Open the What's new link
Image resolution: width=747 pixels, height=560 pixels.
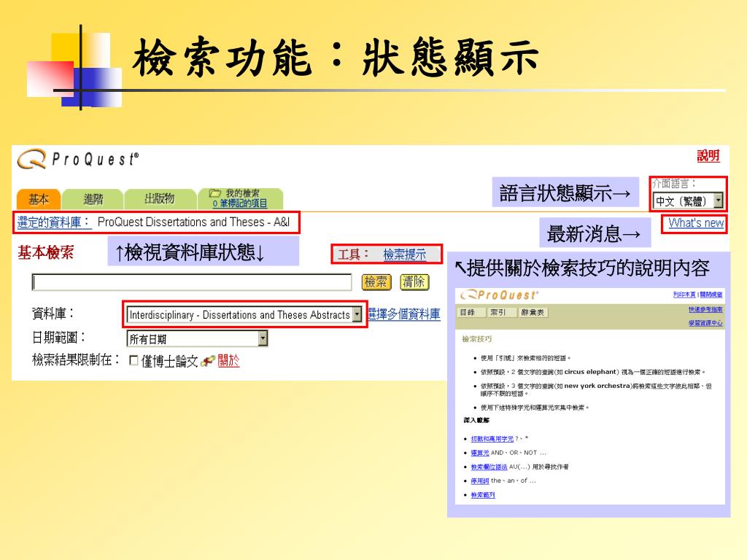pos(696,223)
